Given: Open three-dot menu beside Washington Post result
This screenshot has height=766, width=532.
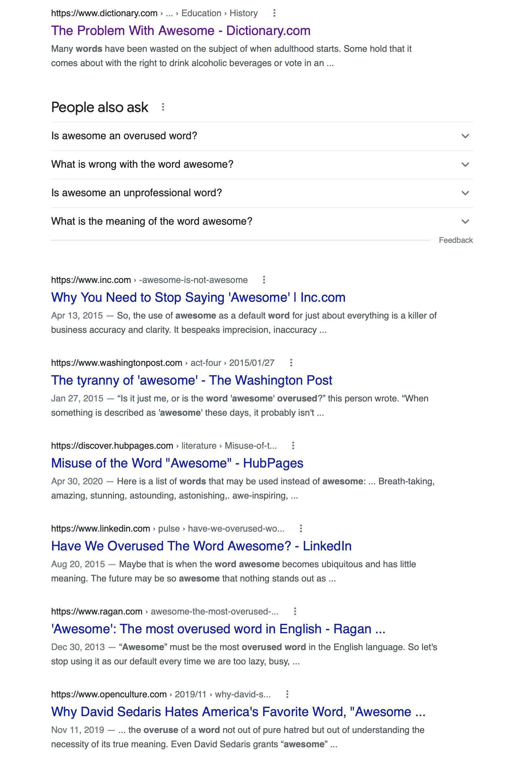Looking at the screenshot, I should (x=291, y=363).
